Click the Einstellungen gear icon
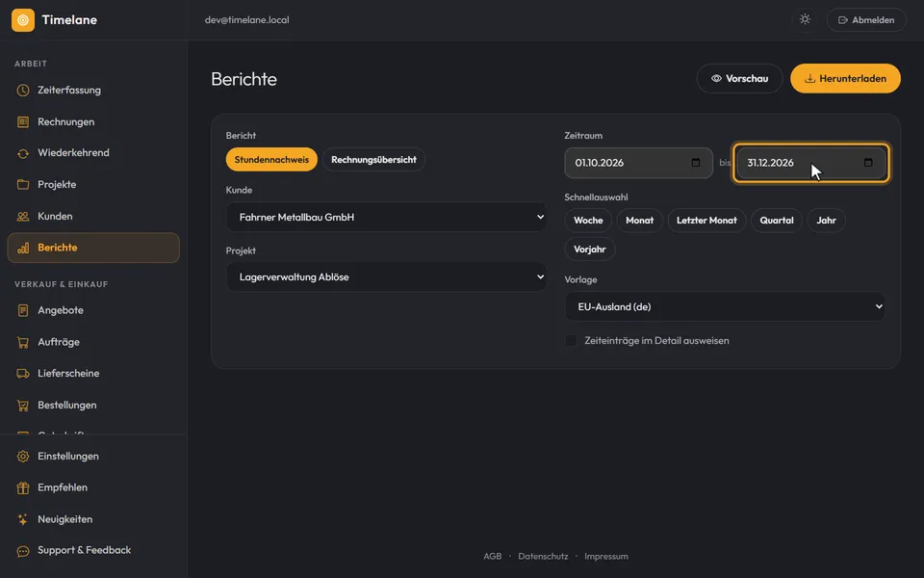Screen dimensions: 924x578 pyautogui.click(x=23, y=457)
